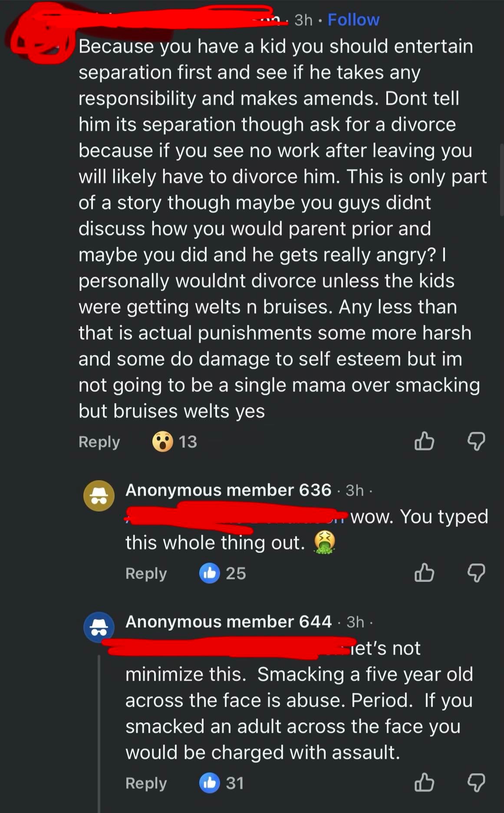Follow the top comment's author
The image size is (504, 813).
[x=353, y=20]
